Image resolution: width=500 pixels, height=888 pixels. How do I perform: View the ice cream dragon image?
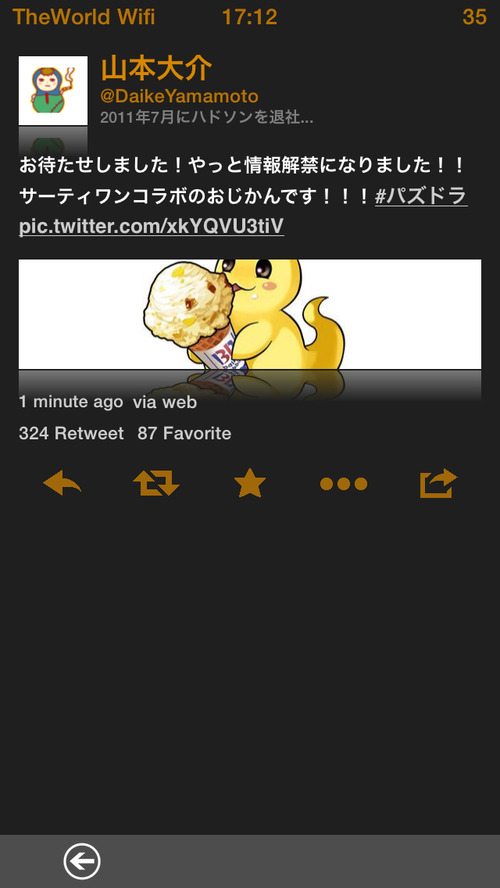[250, 314]
